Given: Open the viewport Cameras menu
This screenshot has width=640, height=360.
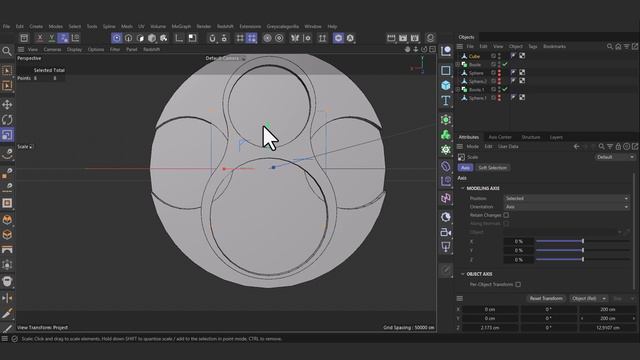Looking at the screenshot, I should pos(52,49).
